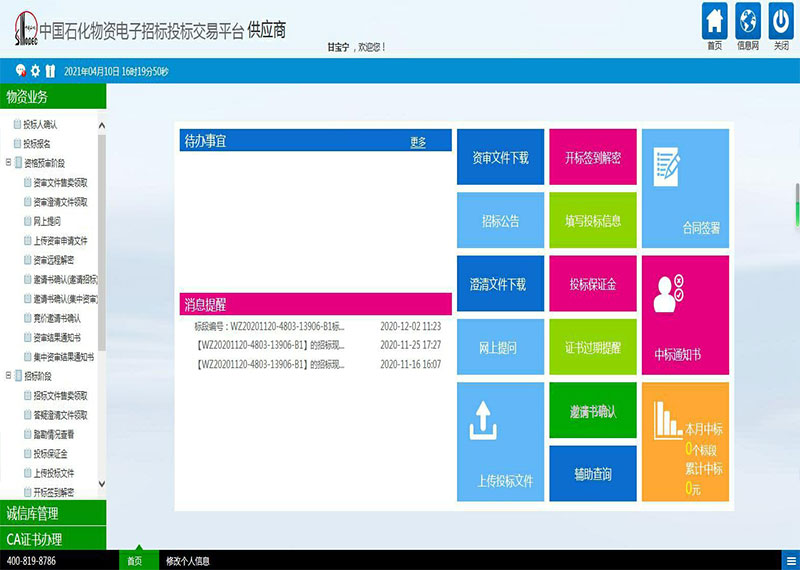
Task: Click sidebar scrollbar up arrow
Action: [102, 125]
